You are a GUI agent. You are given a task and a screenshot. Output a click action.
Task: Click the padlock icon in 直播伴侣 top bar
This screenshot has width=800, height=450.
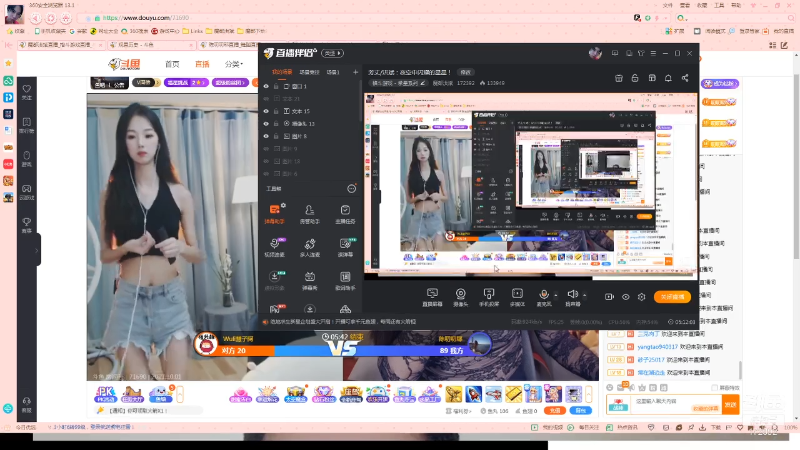click(635, 78)
